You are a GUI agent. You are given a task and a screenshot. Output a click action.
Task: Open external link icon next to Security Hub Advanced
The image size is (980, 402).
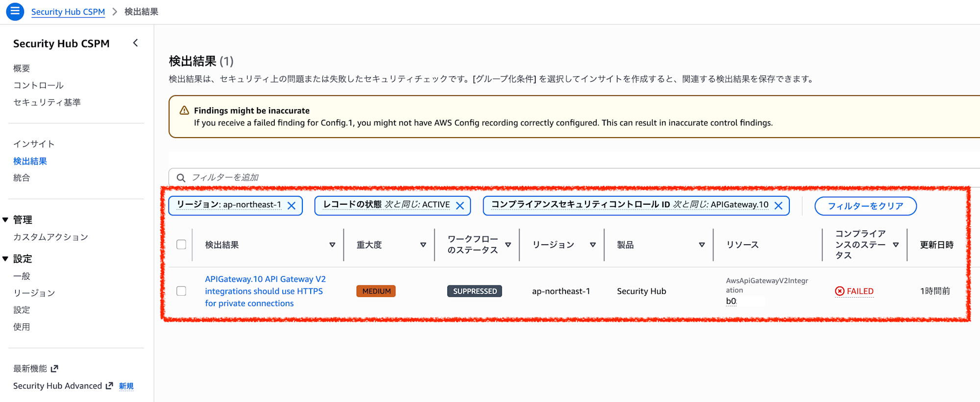pyautogui.click(x=109, y=386)
